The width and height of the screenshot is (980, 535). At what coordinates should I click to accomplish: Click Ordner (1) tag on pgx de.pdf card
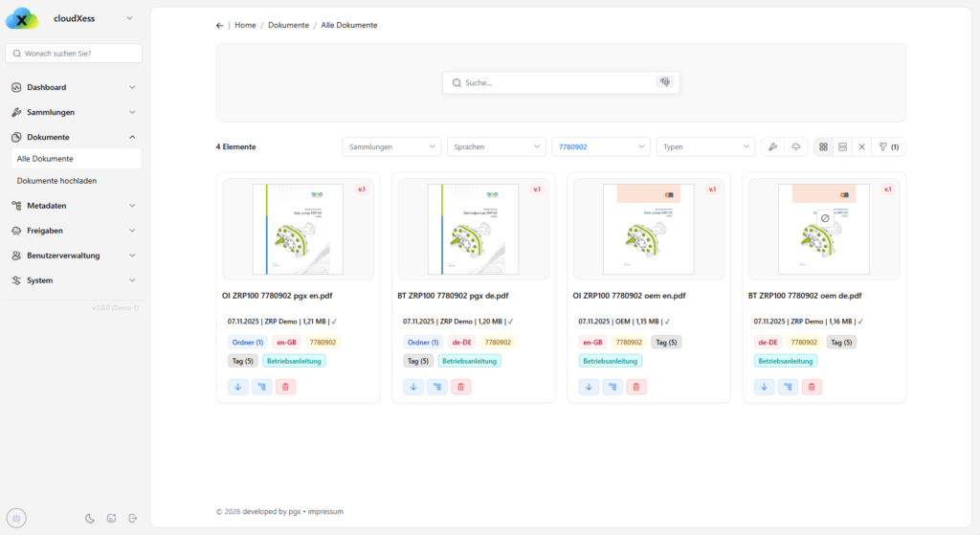pyautogui.click(x=423, y=343)
